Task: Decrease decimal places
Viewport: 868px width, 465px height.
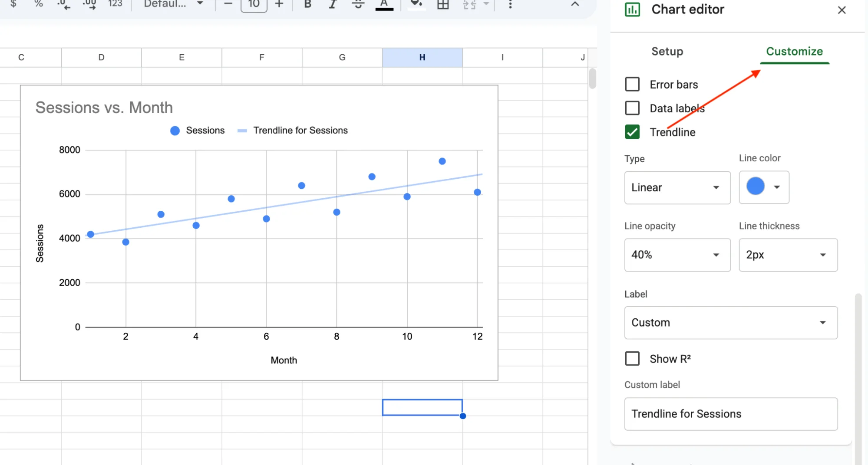Action: pos(63,4)
